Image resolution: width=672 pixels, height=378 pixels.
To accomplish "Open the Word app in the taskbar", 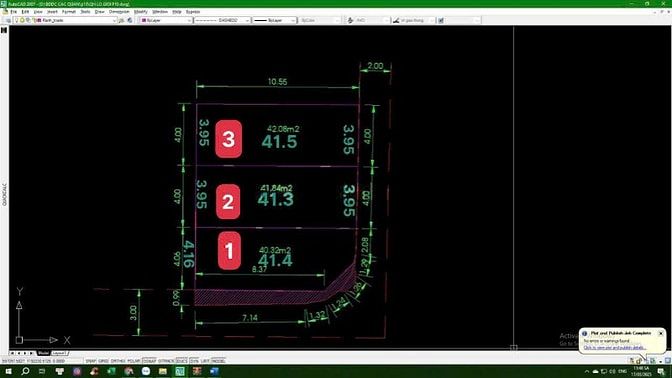I will click(214, 371).
